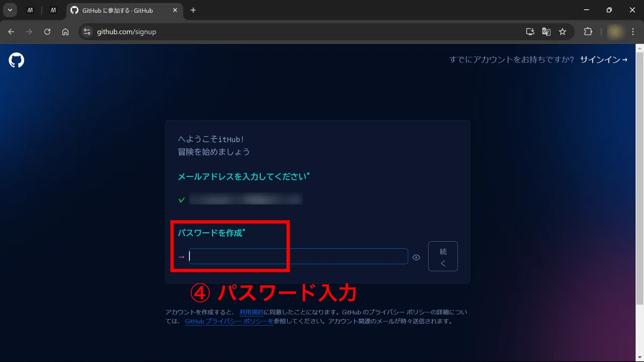The image size is (644, 362).
Task: Click the GitHub Octocat logo
Action: (17, 60)
